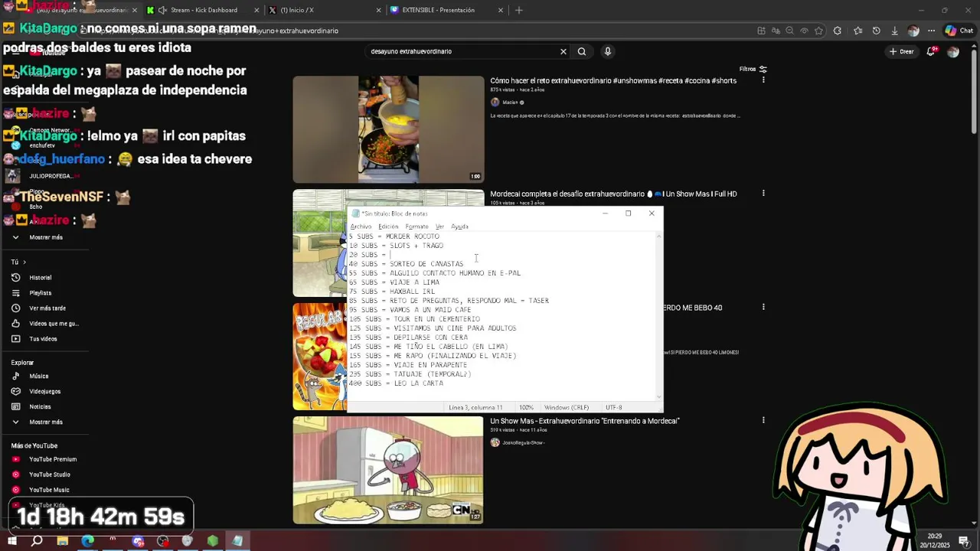This screenshot has width=980, height=551.
Task: Open Notepad Archivo menu
Action: (361, 227)
